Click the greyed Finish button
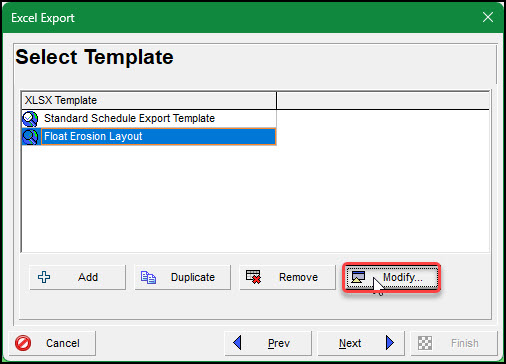This screenshot has height=364, width=506. click(x=454, y=343)
